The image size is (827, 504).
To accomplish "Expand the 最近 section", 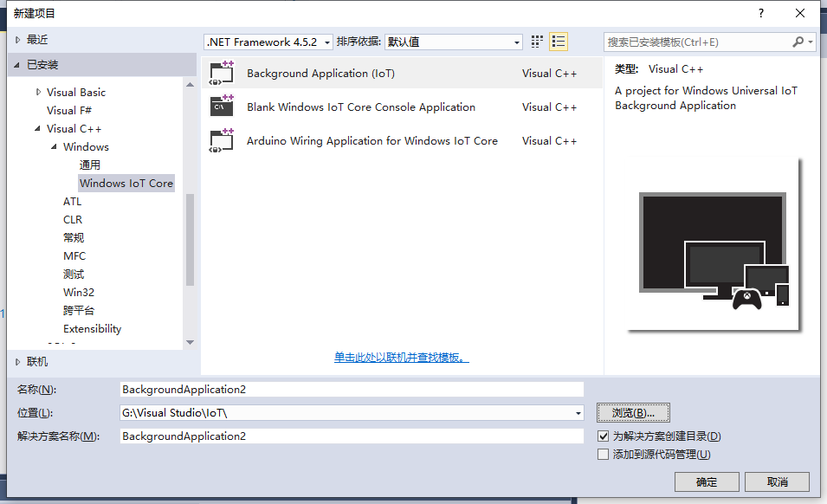I will (17, 40).
